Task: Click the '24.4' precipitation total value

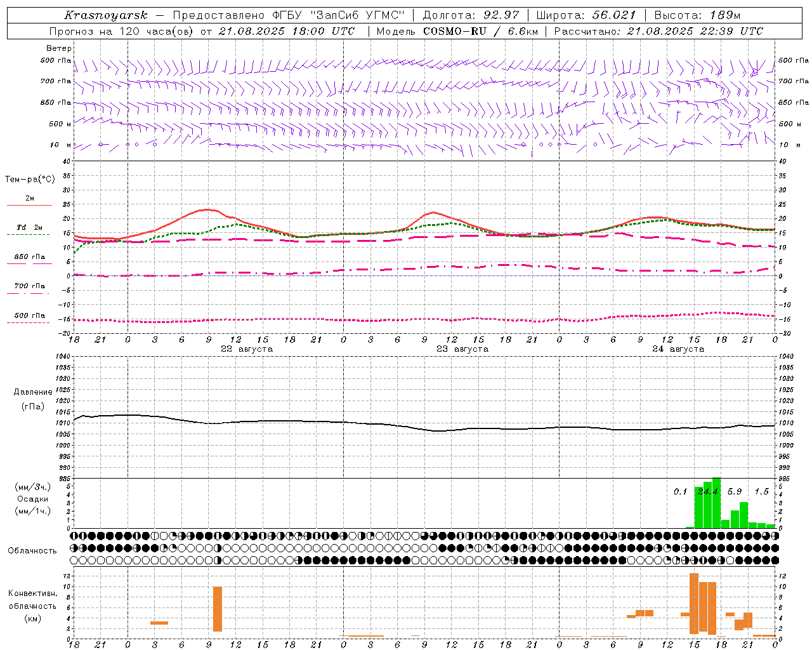Action: tap(708, 492)
